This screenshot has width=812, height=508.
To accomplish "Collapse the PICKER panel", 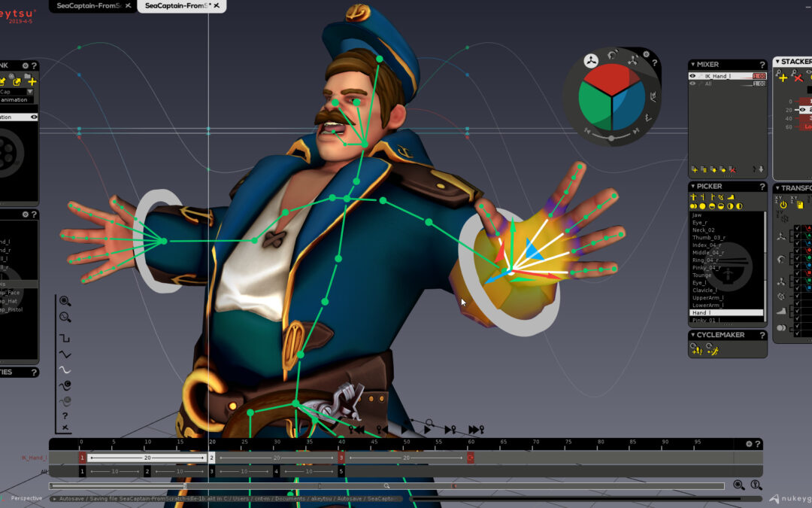I will (x=693, y=186).
